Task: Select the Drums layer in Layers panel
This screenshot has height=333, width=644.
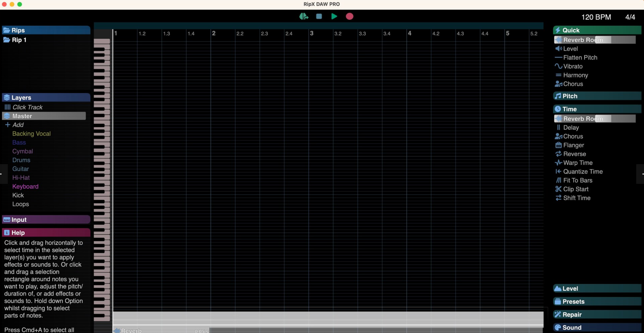Action: coord(21,160)
